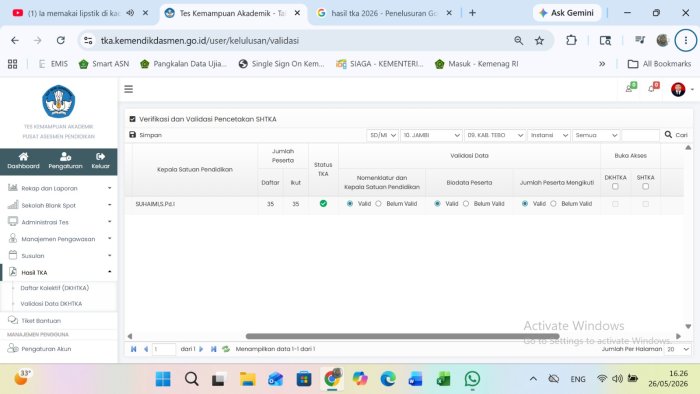The height and width of the screenshot is (394, 700).
Task: Select Valid for Jumlah Peserta Mengikuti
Action: point(525,203)
